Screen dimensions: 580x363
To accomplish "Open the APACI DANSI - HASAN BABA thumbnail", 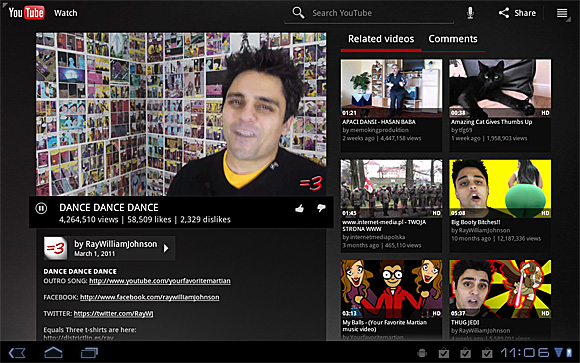I will coord(391,88).
